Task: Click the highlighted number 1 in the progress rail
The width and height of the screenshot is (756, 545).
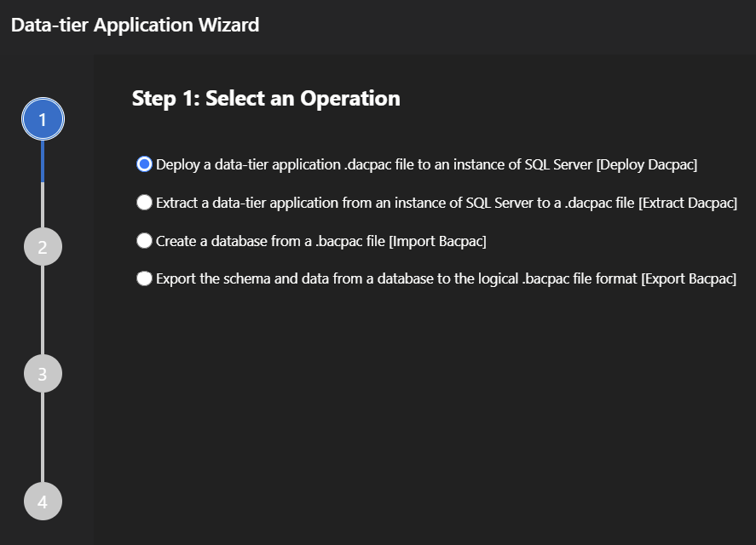Action: pyautogui.click(x=42, y=118)
